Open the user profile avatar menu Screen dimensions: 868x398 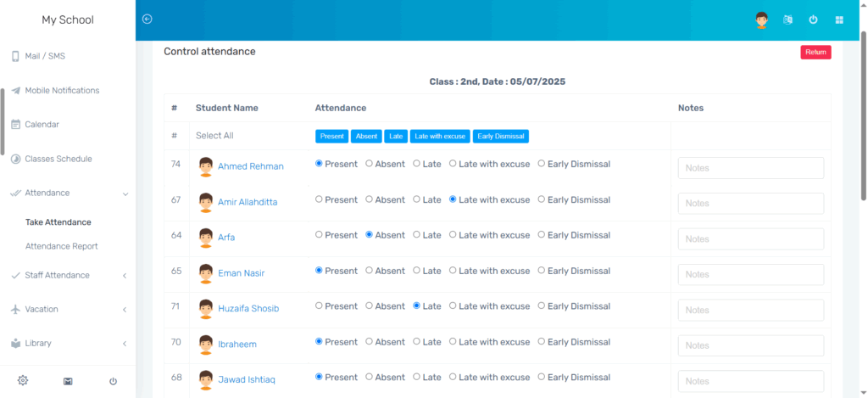[761, 20]
